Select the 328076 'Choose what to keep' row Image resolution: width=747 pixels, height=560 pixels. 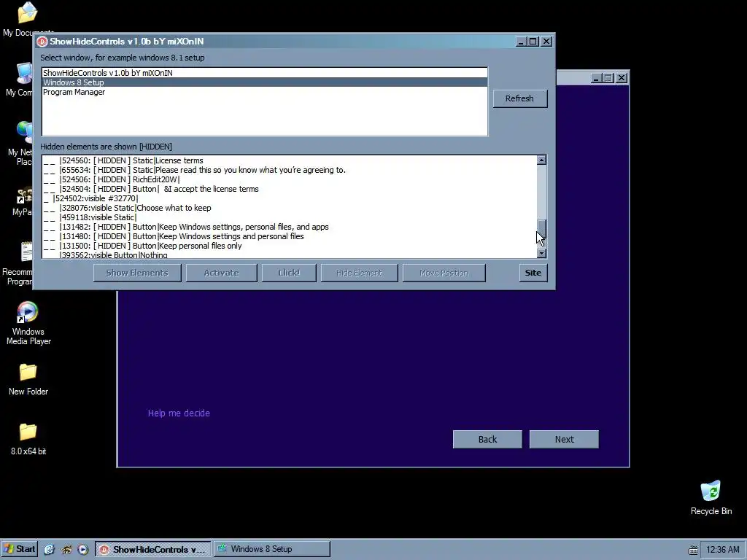click(x=289, y=208)
